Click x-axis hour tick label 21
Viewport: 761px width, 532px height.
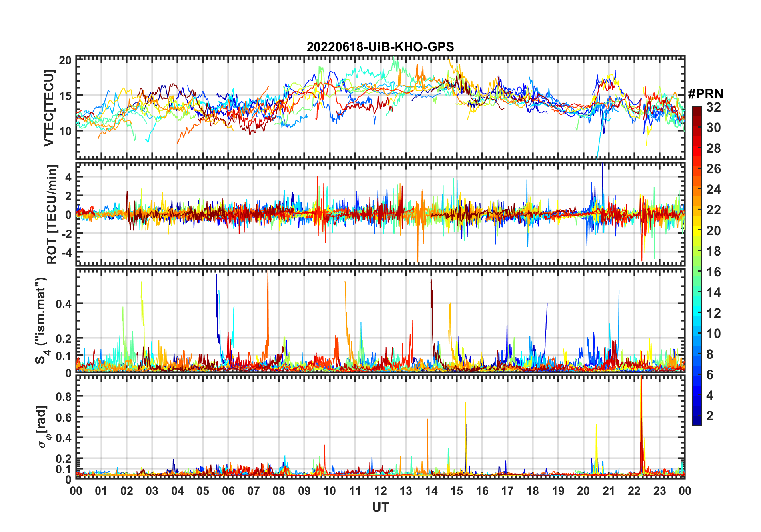click(609, 491)
